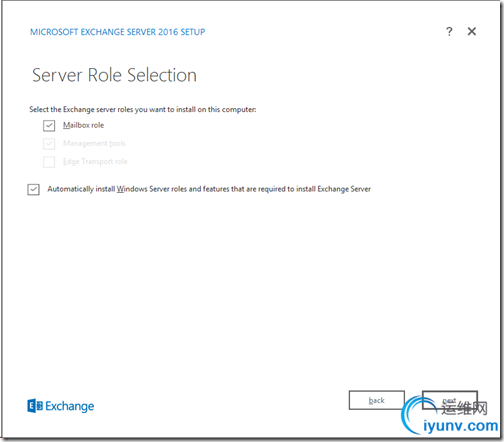Click the Edge Transport role label
504x442 pixels.
(x=95, y=161)
